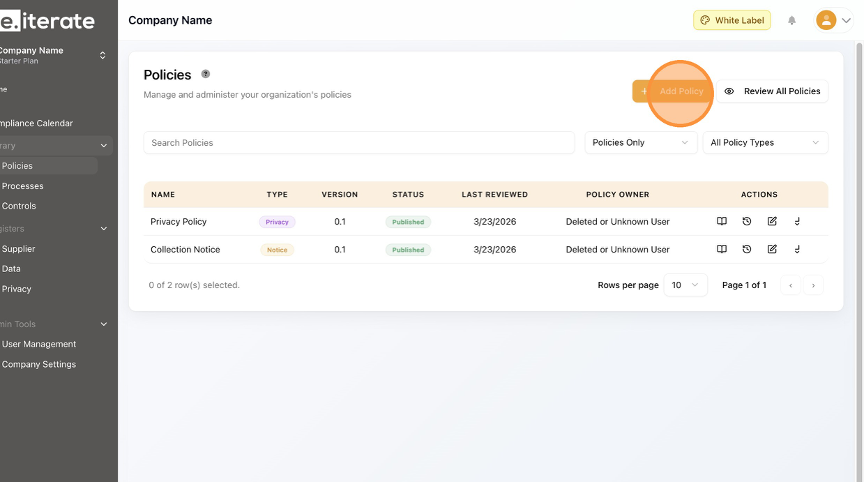Expand the All Policy Types dropdown
Viewport: 864px width, 482px height.
(765, 143)
